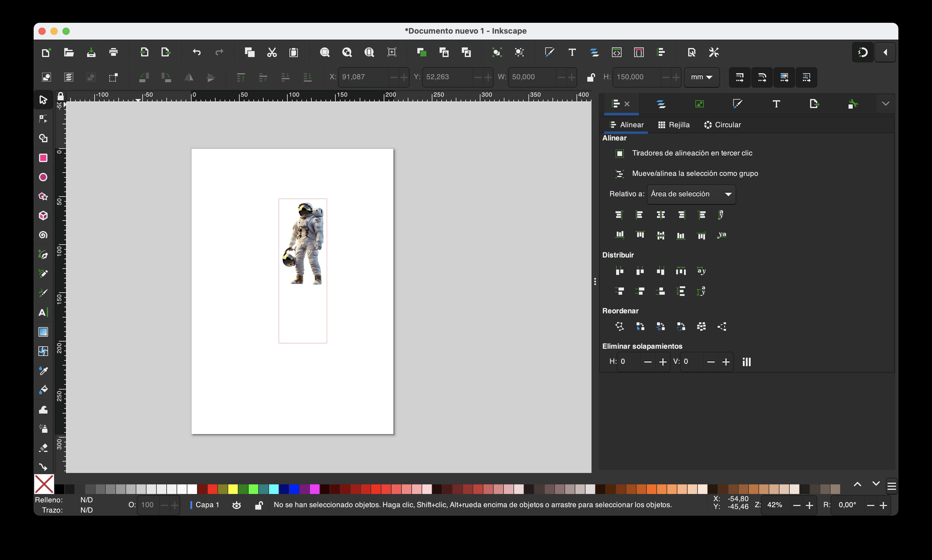Enable Tiradores de alineación en tercer clic
This screenshot has height=560, width=932.
(619, 153)
